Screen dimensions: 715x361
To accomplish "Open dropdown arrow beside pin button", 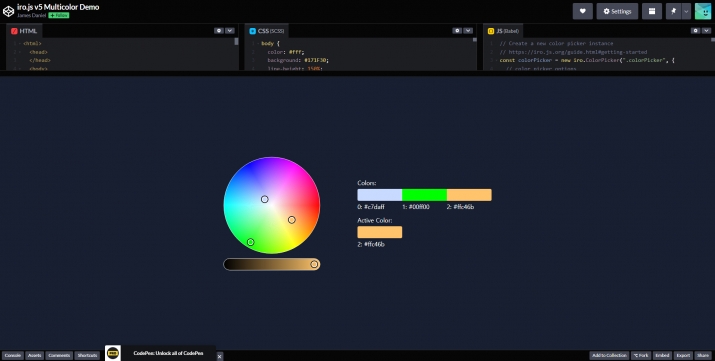I will [x=686, y=11].
